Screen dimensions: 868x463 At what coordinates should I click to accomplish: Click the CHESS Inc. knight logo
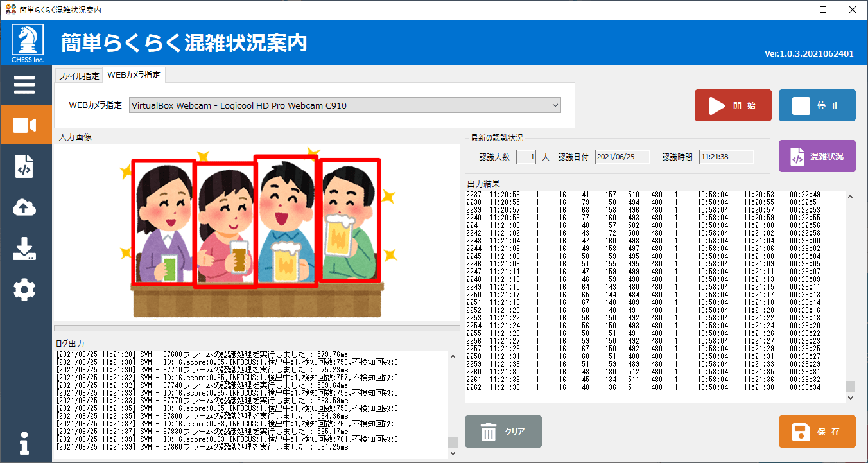coord(27,42)
